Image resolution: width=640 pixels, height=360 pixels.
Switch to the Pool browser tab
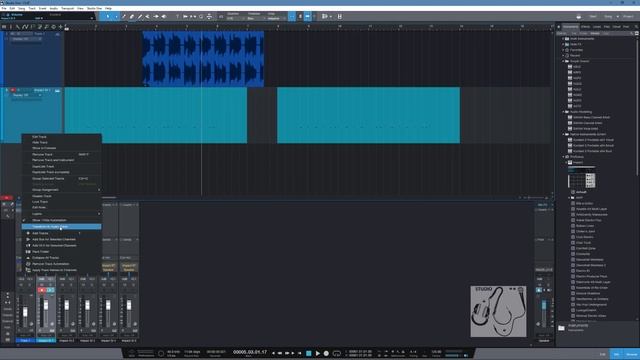pos(626,27)
